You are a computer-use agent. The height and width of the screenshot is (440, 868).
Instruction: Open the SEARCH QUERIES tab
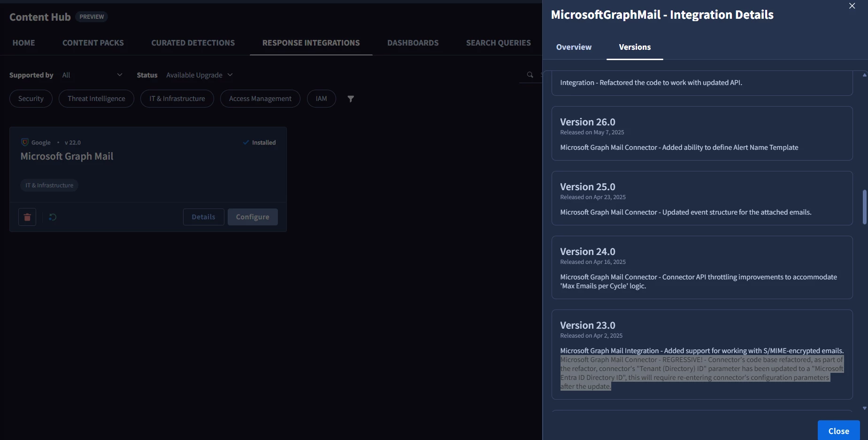[x=499, y=43]
